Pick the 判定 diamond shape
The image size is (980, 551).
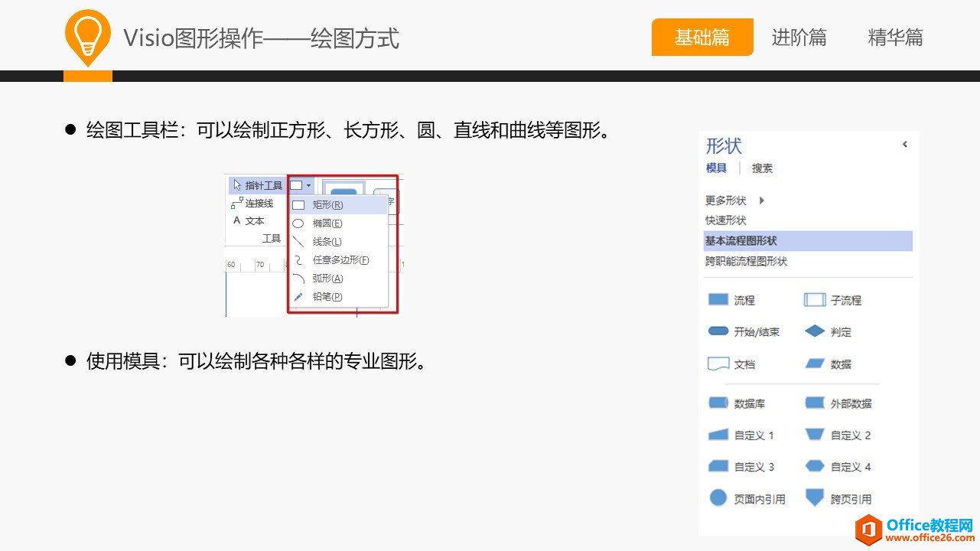coord(828,332)
